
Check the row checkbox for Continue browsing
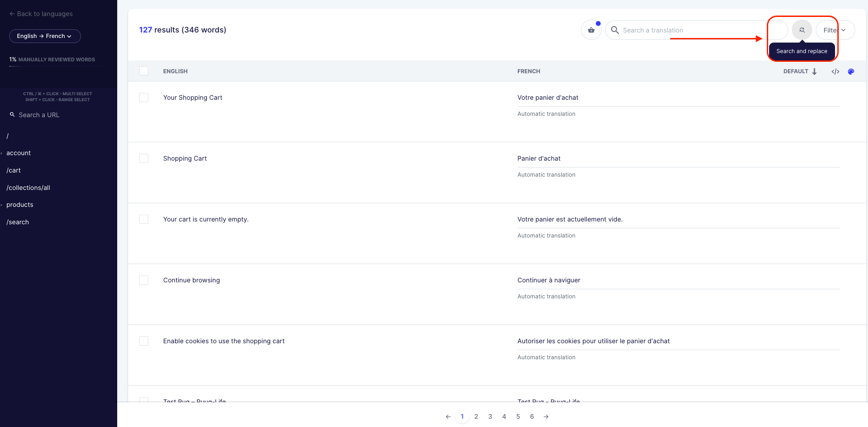(x=144, y=280)
